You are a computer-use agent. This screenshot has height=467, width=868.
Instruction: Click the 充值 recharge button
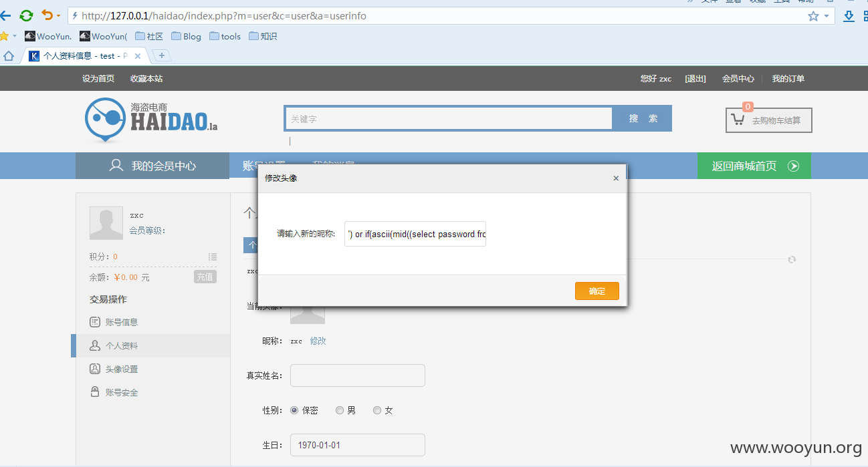[205, 277]
